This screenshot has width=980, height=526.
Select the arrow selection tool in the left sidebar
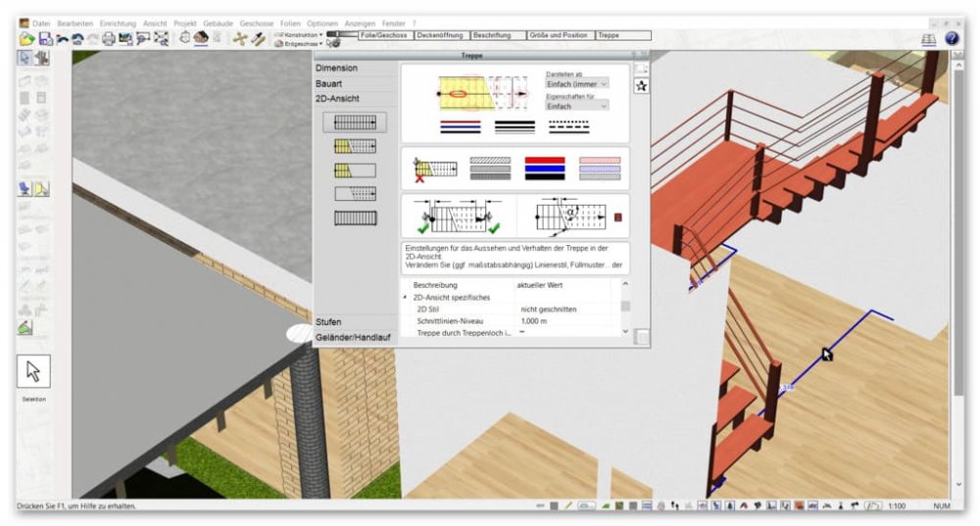pos(24,58)
